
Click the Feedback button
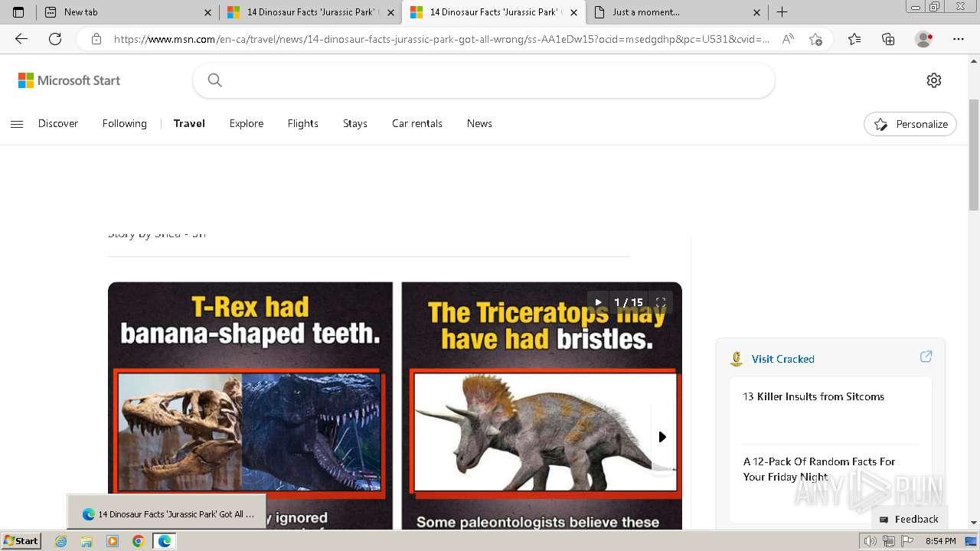(910, 519)
